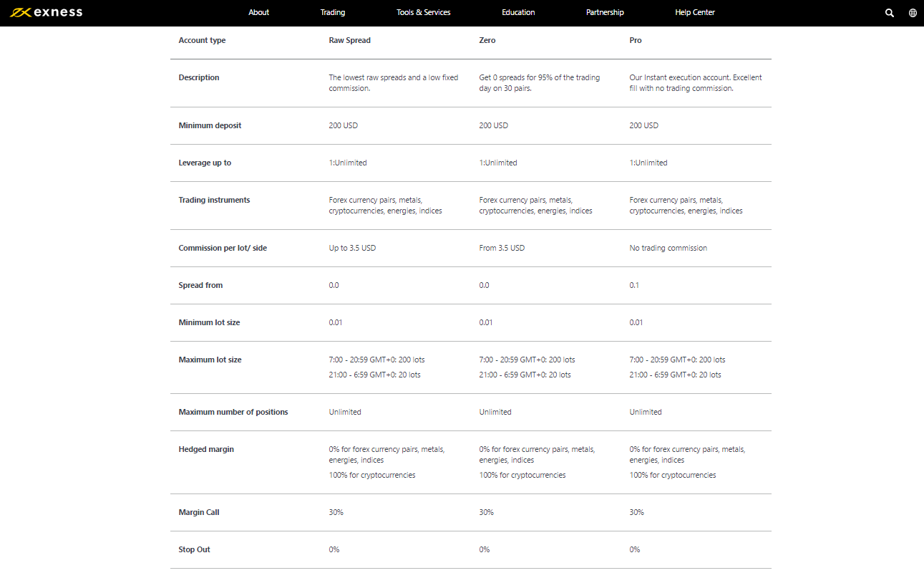The width and height of the screenshot is (924, 573).
Task: Expand the Tools & Services menu
Action: (x=424, y=12)
